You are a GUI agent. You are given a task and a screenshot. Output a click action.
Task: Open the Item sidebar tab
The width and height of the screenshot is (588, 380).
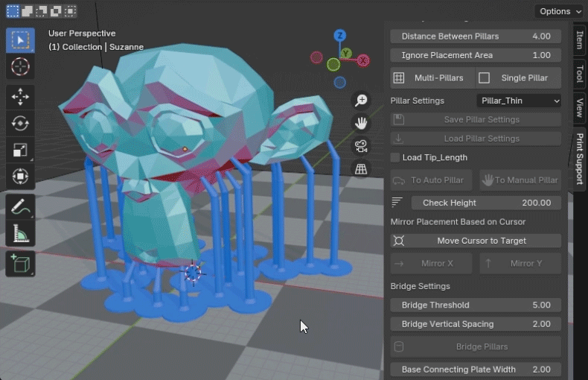580,39
